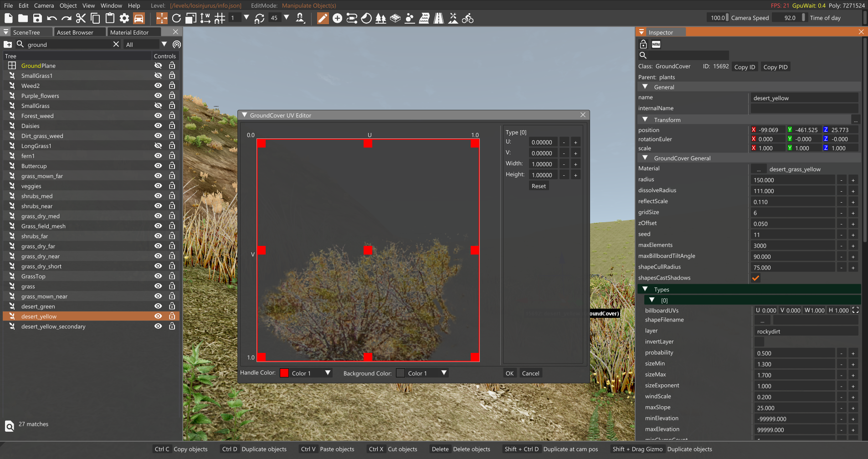
Task: Toggle the lock for Buttercup
Action: pos(172,166)
